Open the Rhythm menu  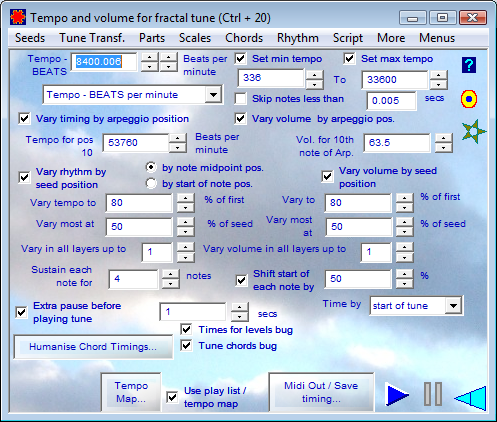(x=298, y=38)
